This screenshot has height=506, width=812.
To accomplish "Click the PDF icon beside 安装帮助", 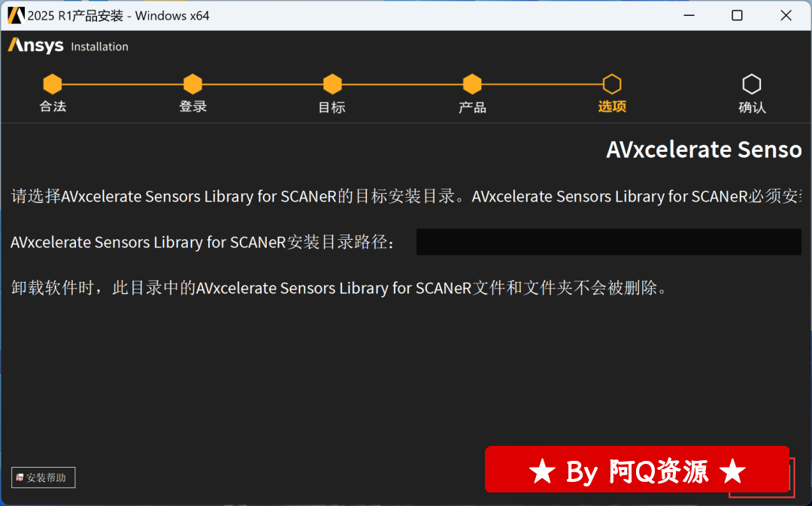I will (x=20, y=477).
